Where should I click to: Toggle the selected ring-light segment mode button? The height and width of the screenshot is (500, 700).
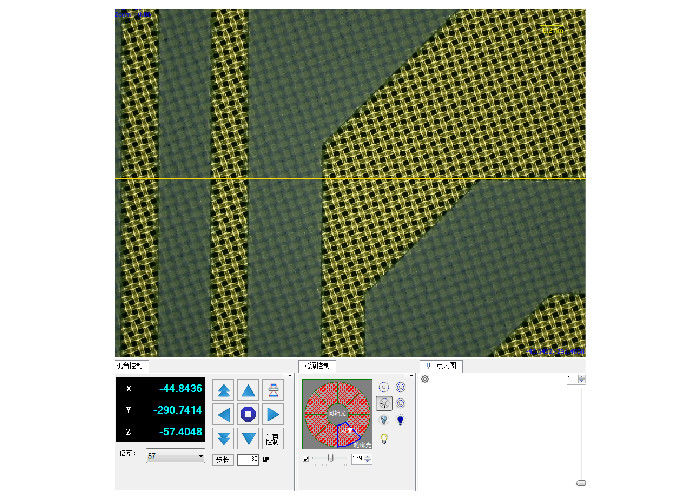[384, 403]
